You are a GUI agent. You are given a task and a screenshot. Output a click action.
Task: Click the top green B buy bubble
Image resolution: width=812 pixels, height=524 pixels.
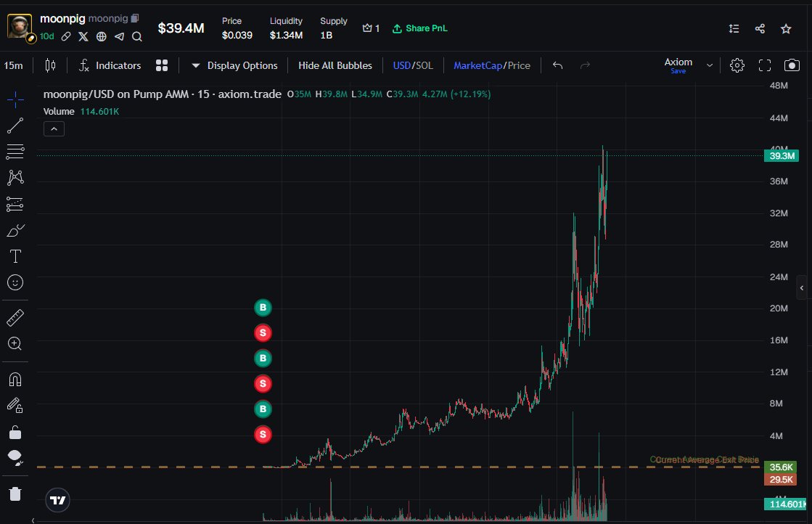[x=263, y=308]
